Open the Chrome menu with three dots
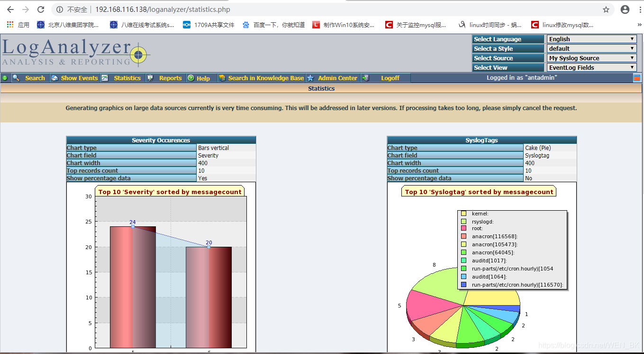The image size is (644, 354). coord(639,9)
